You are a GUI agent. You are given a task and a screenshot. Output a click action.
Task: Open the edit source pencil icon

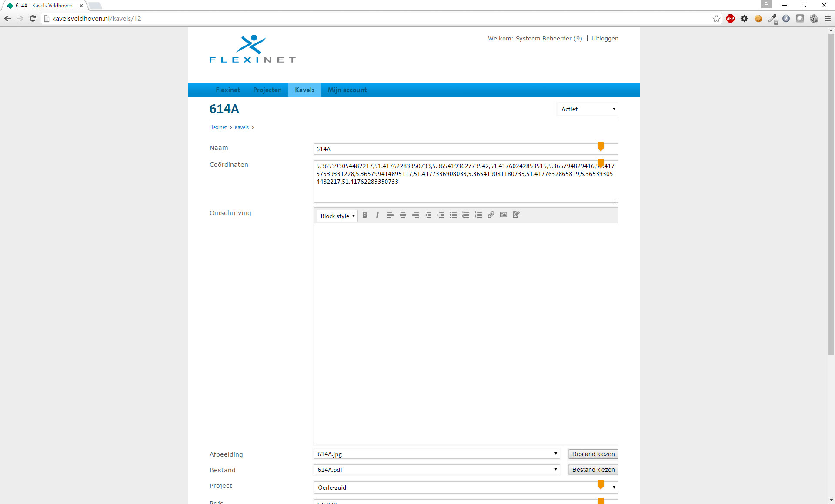[516, 215]
